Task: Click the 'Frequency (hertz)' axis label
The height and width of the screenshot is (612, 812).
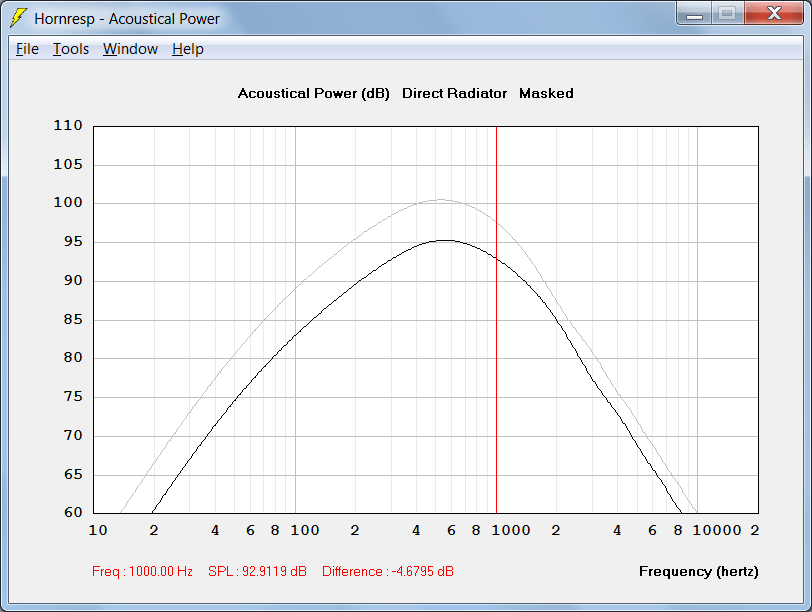Action: (x=699, y=571)
